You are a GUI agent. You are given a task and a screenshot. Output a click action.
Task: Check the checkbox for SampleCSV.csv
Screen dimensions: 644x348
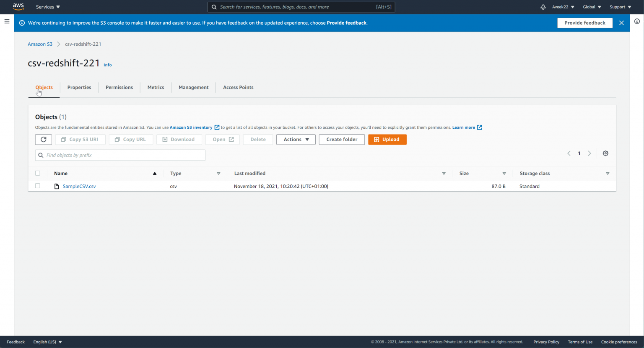(38, 186)
